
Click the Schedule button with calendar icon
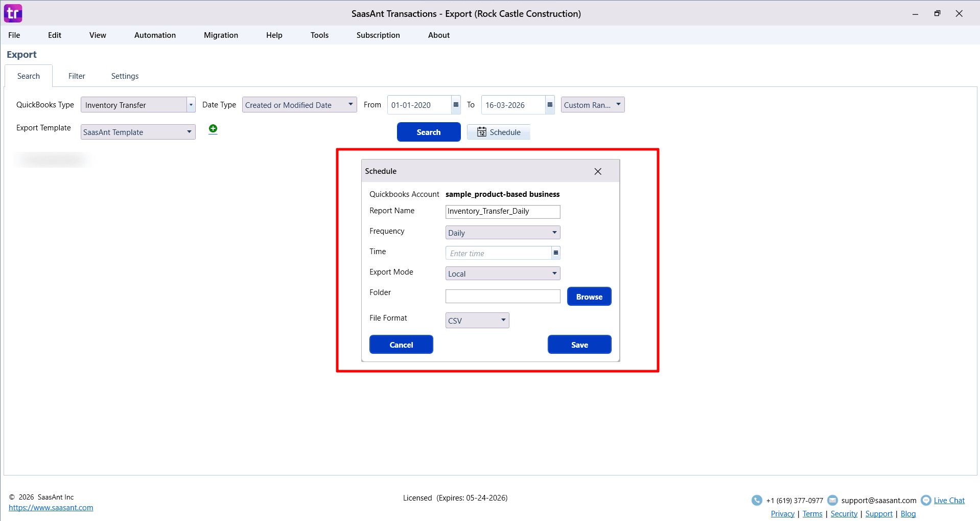(499, 132)
